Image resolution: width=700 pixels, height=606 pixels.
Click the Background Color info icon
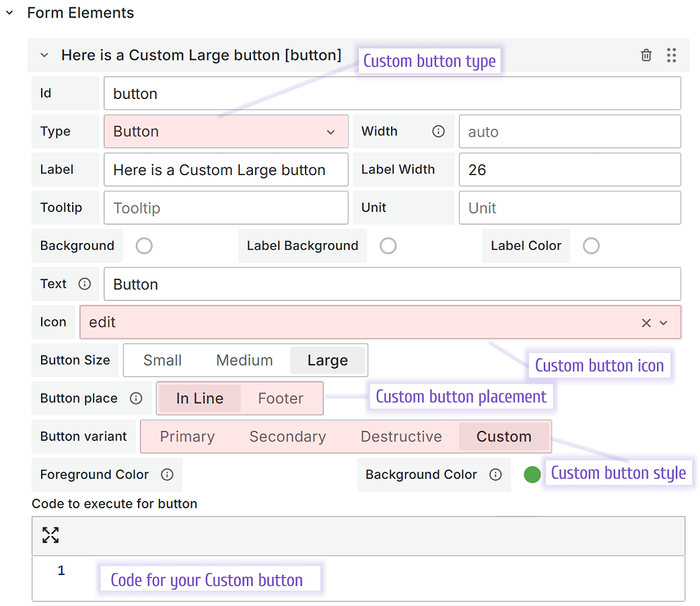coord(495,475)
